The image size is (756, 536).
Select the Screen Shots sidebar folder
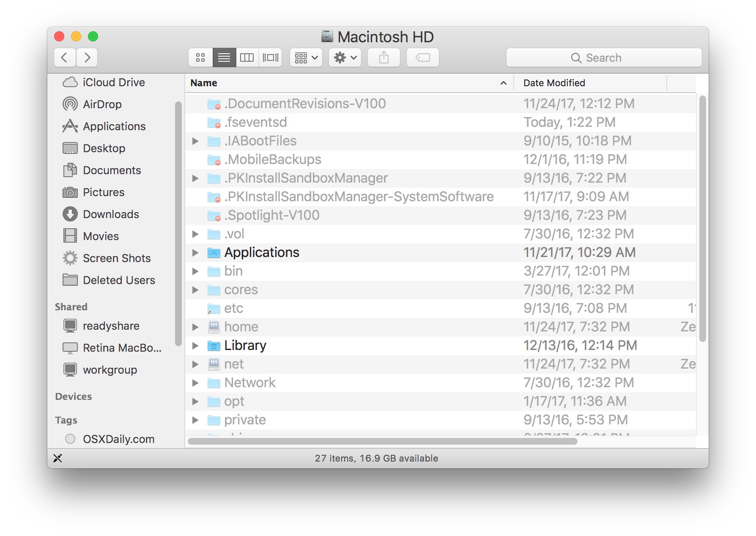pos(116,258)
